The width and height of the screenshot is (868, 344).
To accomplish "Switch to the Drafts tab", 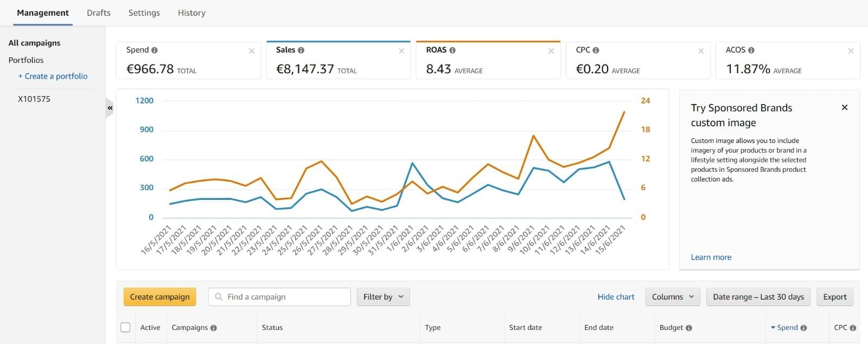I will (98, 13).
